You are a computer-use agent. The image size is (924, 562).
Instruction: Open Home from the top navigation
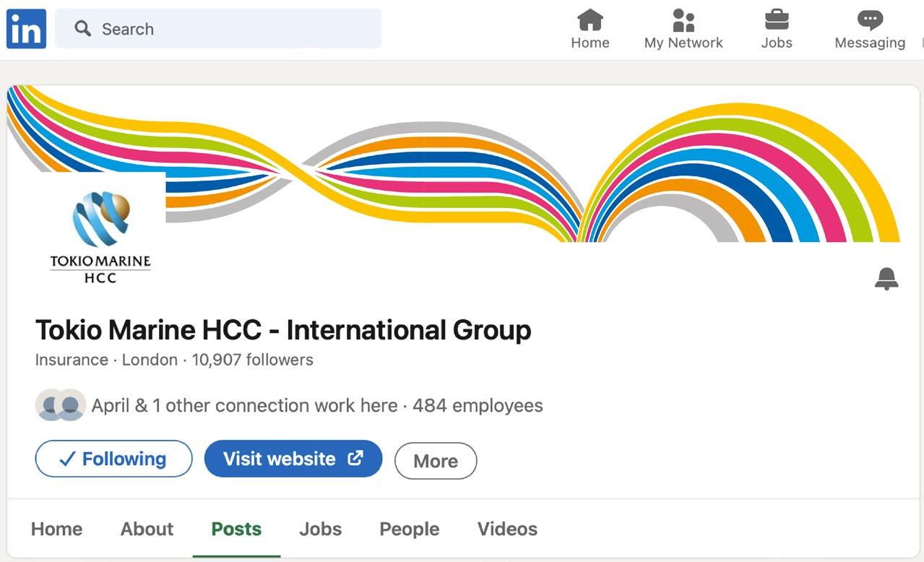(x=590, y=30)
